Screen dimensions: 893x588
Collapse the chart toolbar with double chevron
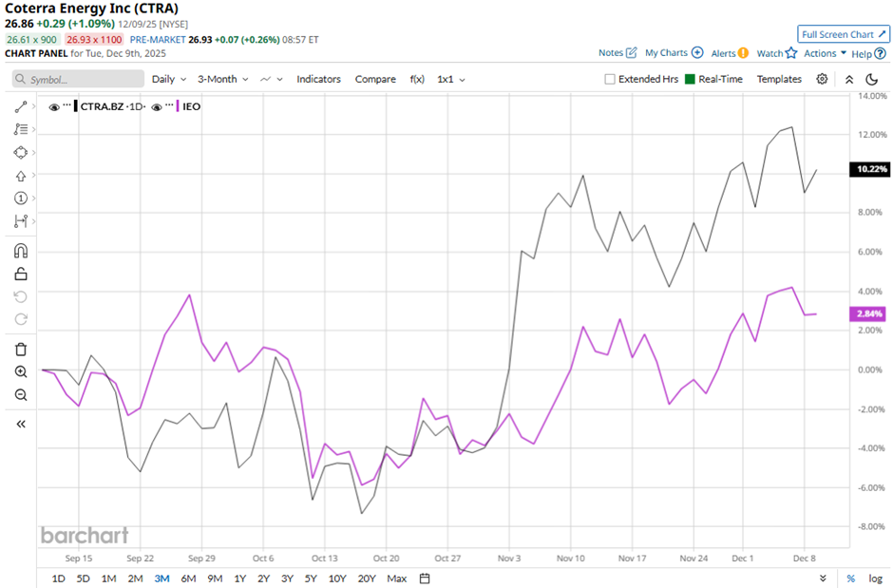point(849,79)
